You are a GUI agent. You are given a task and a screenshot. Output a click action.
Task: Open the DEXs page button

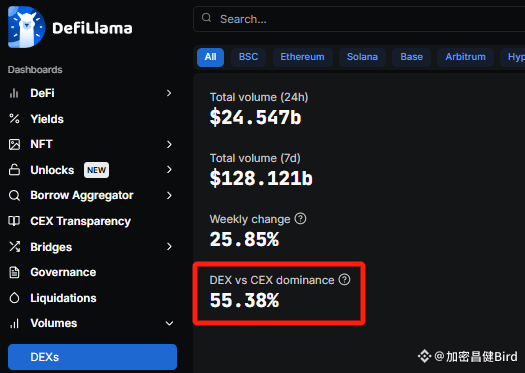click(x=92, y=357)
